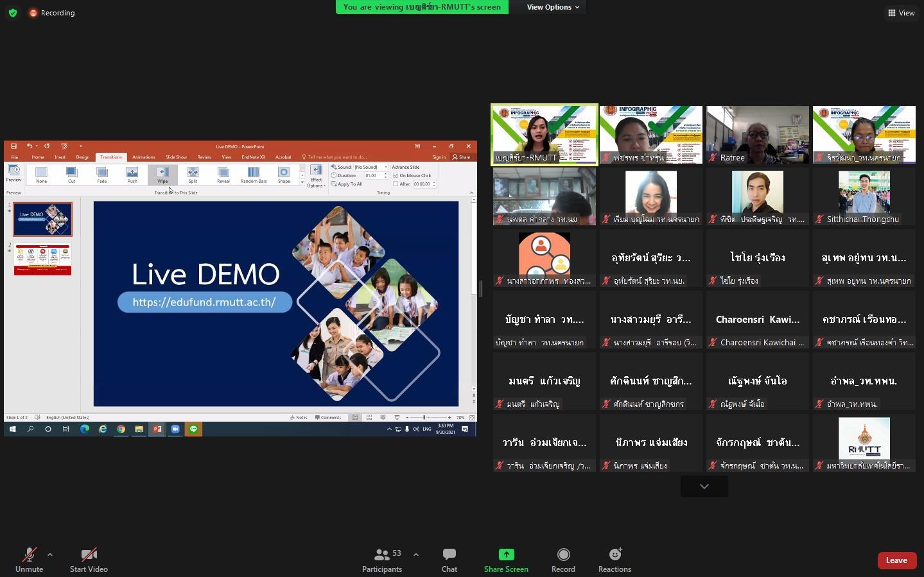The height and width of the screenshot is (577, 924).
Task: Click PowerPoint Share button
Action: click(462, 157)
